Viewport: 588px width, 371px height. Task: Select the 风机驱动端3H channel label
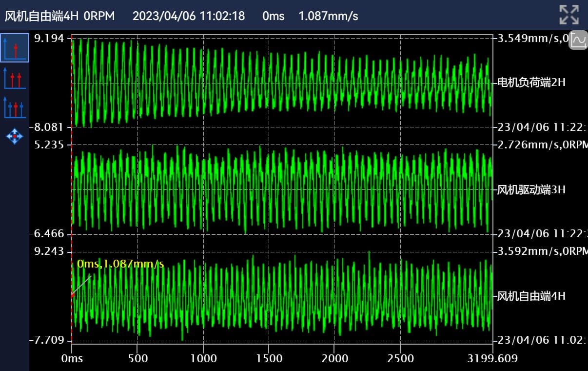(x=531, y=190)
